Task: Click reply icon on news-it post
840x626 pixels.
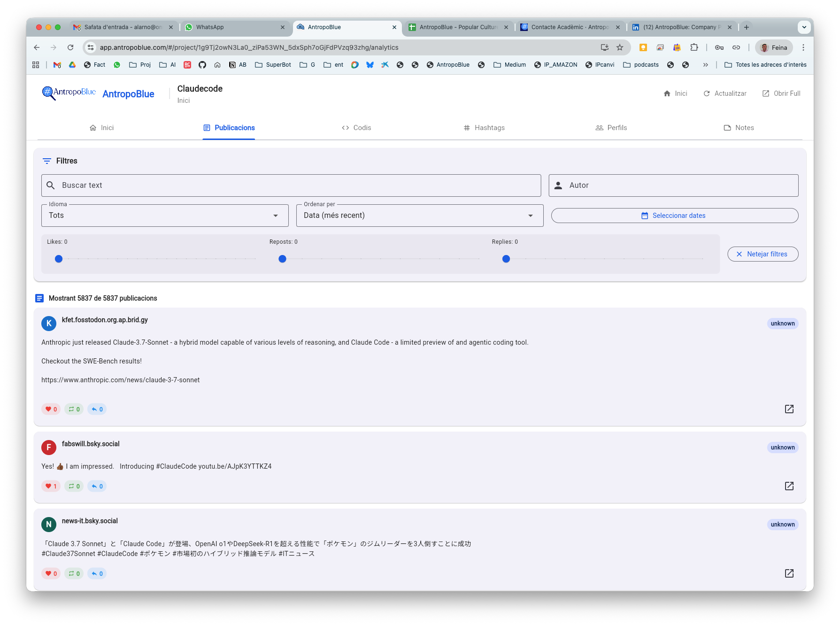Action: (95, 573)
